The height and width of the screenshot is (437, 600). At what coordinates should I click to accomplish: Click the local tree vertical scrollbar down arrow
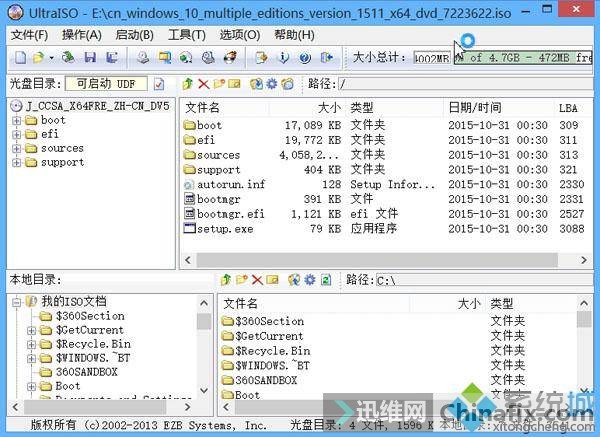tap(204, 391)
